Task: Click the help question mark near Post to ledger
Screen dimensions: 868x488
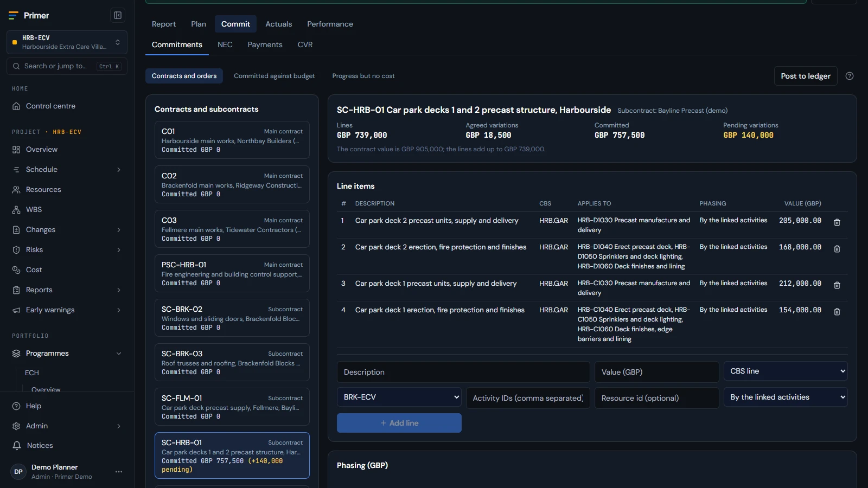Action: [850, 76]
